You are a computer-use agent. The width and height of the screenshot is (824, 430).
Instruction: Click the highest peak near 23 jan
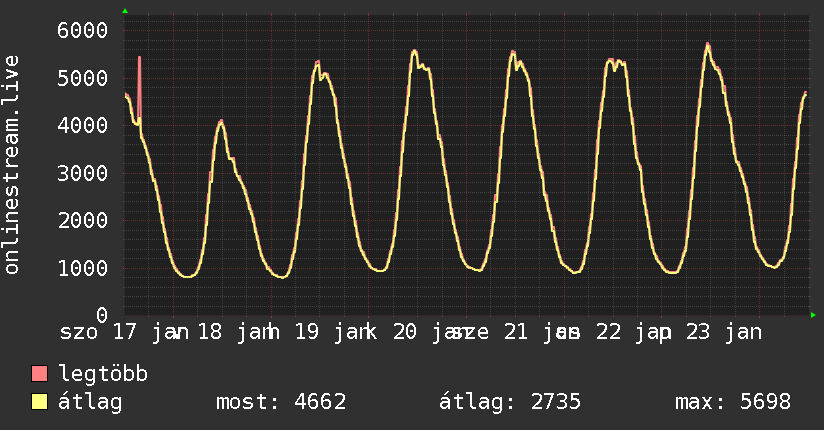coord(708,45)
